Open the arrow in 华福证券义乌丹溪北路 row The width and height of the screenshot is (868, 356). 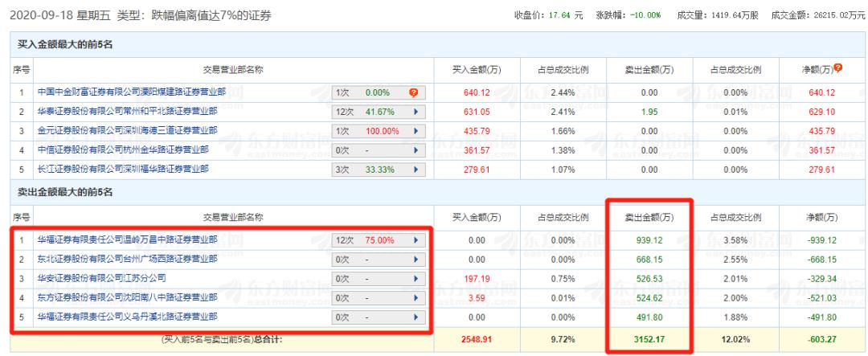415,317
